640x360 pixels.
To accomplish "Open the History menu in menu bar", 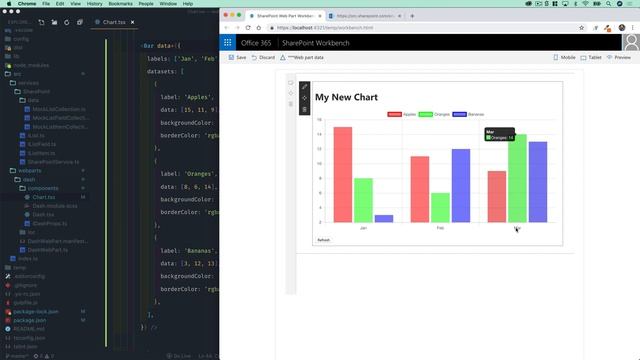I will click(94, 4).
